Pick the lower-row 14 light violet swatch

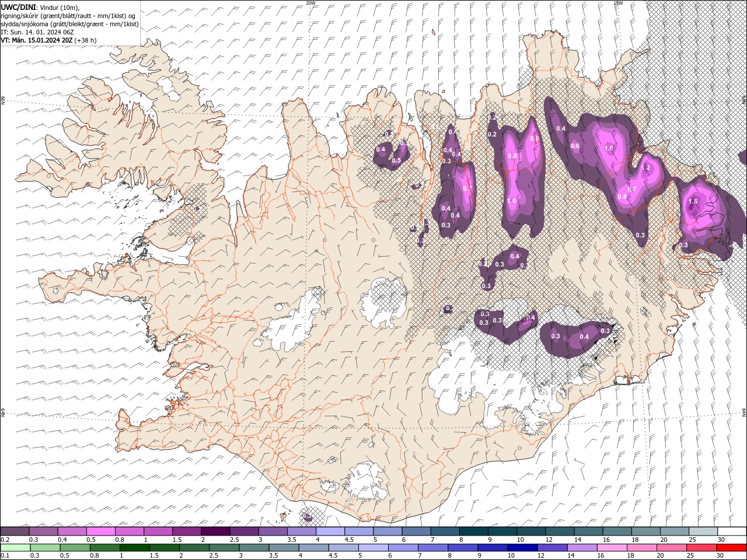[582, 548]
